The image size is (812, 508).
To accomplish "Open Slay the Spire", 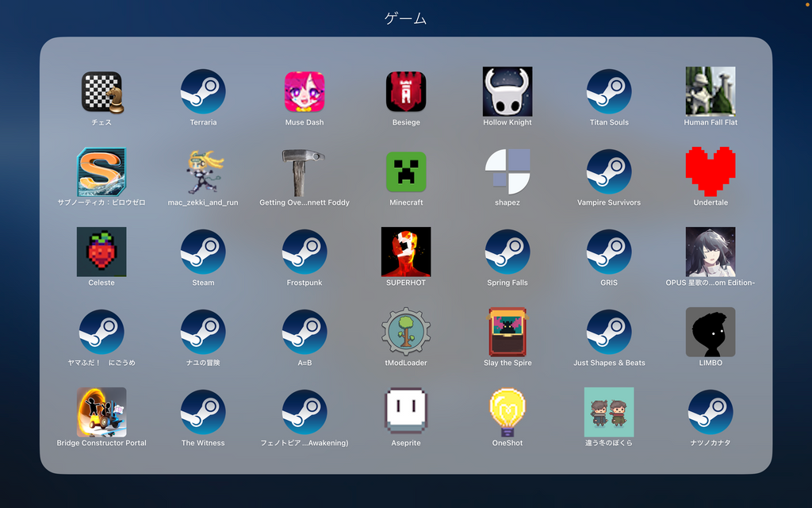I will point(507,332).
